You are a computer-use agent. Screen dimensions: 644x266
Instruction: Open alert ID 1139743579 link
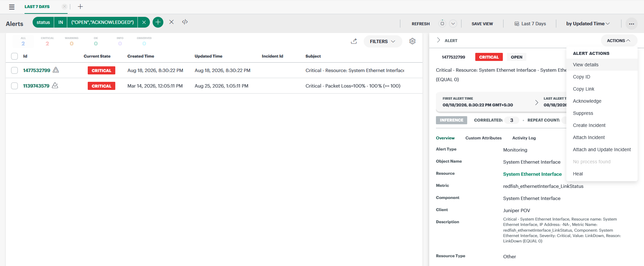pos(36,86)
